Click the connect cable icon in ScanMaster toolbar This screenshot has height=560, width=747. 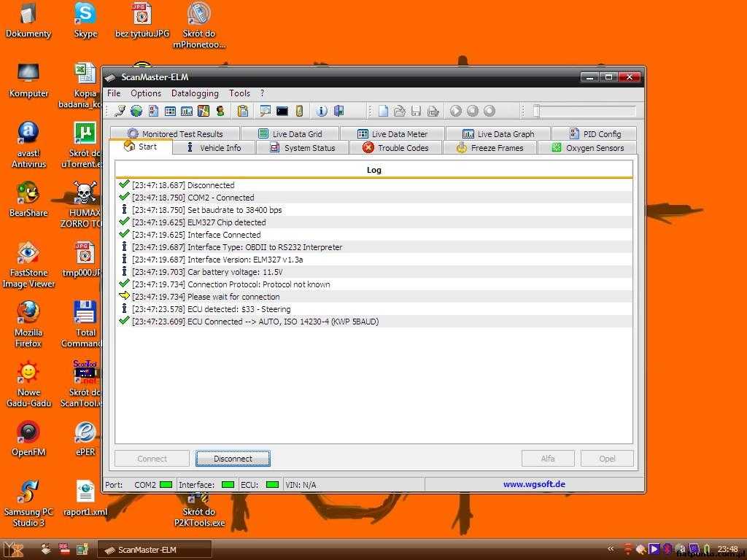click(120, 111)
